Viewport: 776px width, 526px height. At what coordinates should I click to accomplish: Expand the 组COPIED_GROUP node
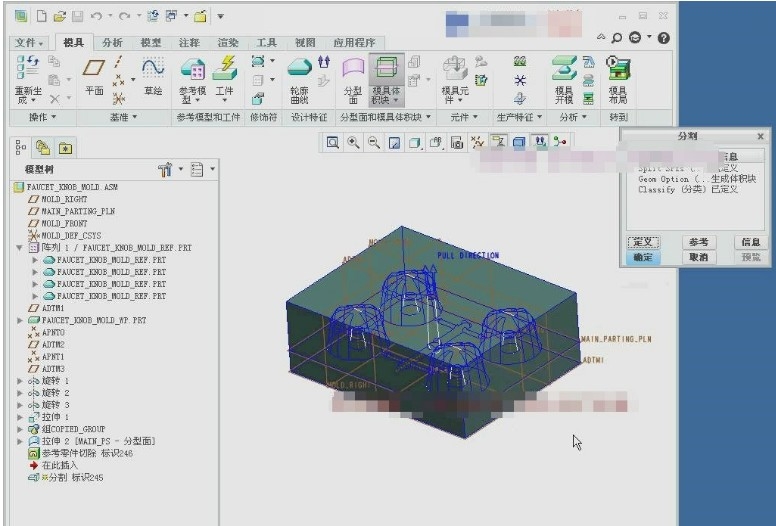(20, 429)
